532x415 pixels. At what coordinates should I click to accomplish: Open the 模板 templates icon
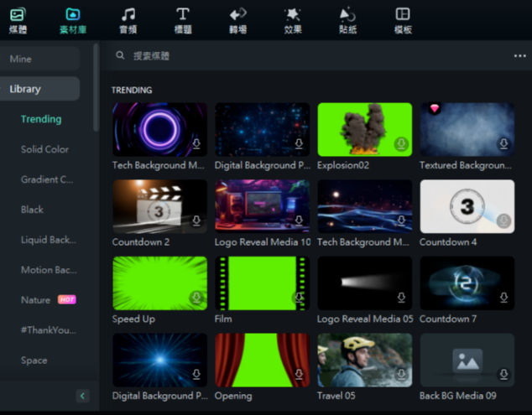tap(403, 14)
